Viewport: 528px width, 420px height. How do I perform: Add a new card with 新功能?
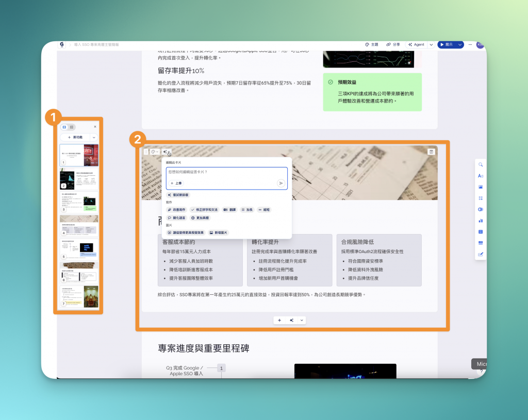[x=75, y=137]
